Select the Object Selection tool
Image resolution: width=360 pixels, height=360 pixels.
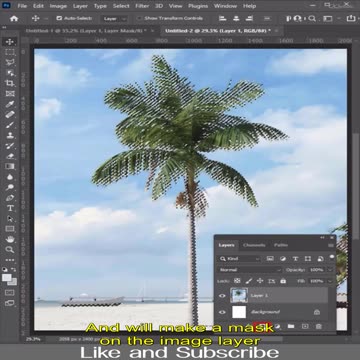tap(10, 73)
